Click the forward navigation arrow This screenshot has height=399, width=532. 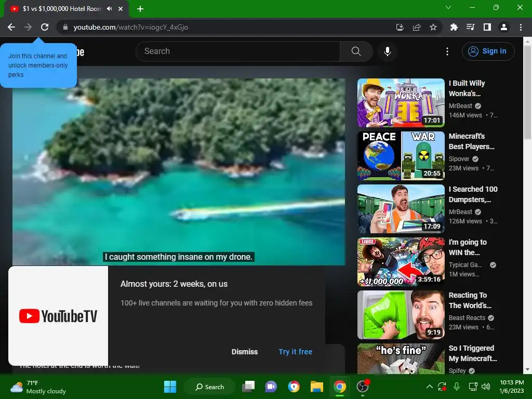click(28, 27)
